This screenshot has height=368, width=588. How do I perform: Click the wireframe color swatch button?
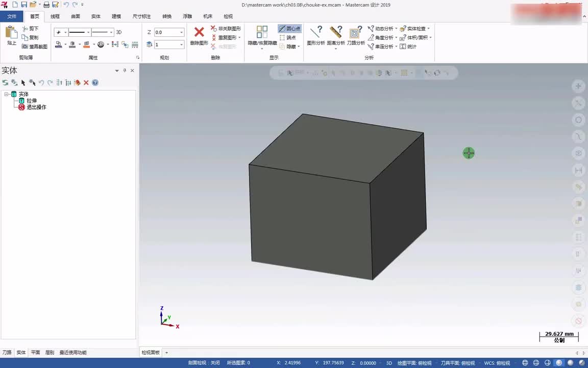point(59,44)
